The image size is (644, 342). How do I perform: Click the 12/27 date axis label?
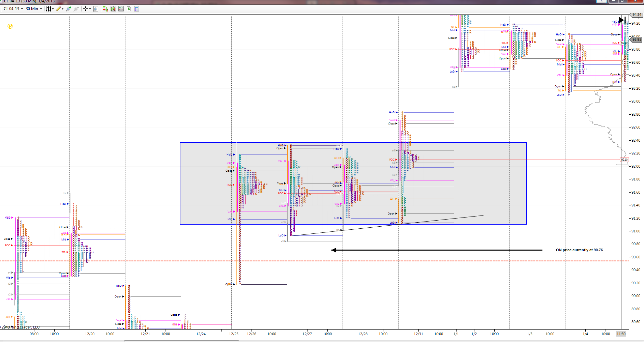(307, 334)
